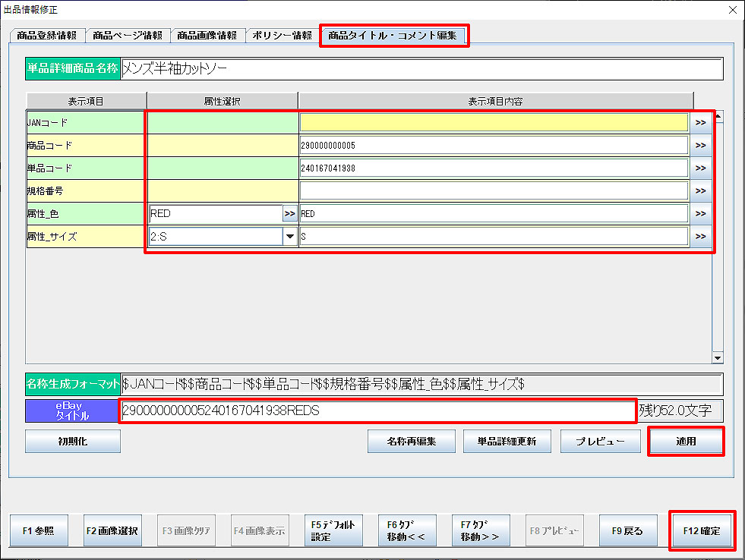The width and height of the screenshot is (745, 560).
Task: Click the >> button beside the RED attribute selector
Action: click(289, 214)
